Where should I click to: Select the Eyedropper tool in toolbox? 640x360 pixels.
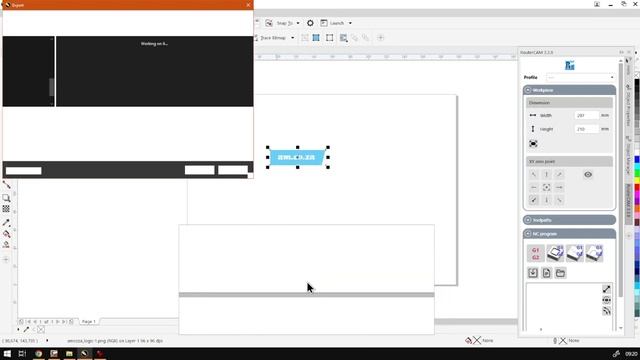(x=6, y=223)
